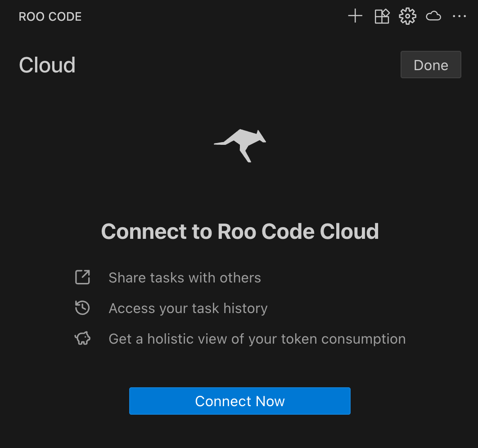478x448 pixels.
Task: Click the Cloud page heading
Action: (47, 64)
